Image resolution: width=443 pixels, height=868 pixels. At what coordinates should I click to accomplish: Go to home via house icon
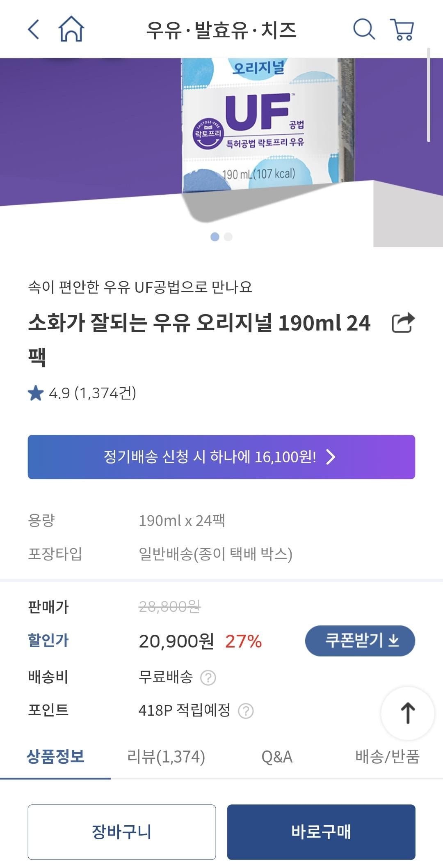[71, 29]
